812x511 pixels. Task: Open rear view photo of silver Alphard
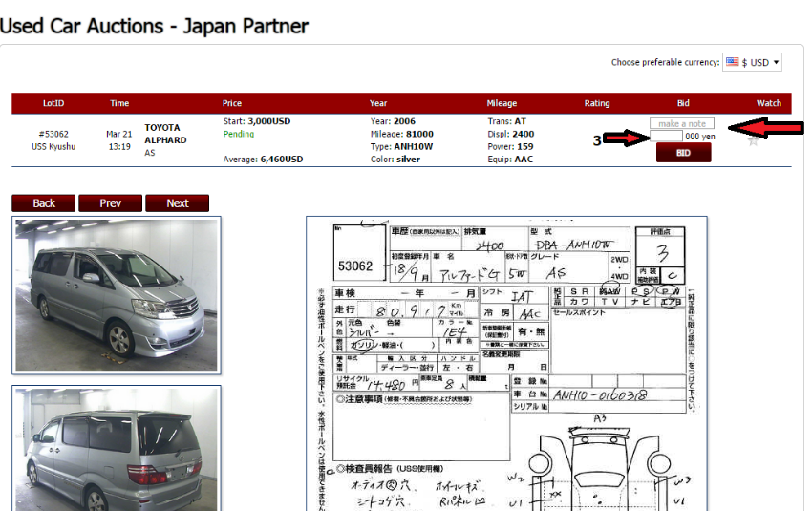coord(117,447)
